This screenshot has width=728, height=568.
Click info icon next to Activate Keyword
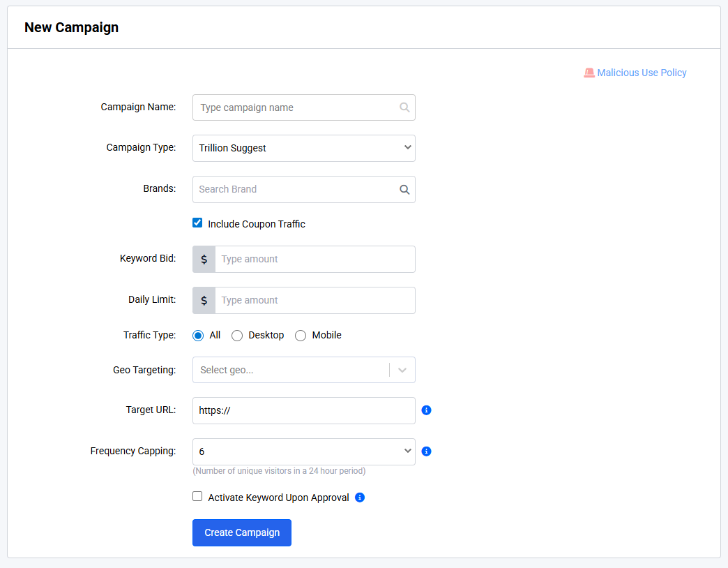[360, 498]
